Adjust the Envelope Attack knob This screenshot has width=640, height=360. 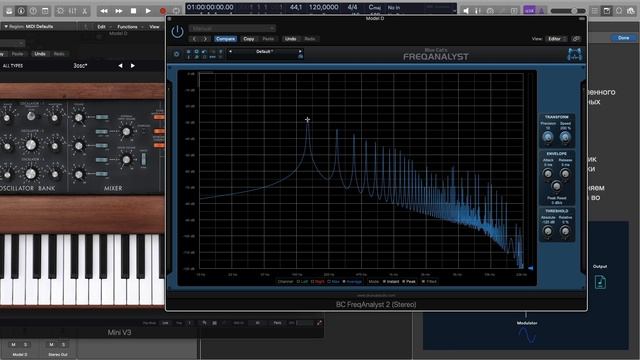[548, 174]
